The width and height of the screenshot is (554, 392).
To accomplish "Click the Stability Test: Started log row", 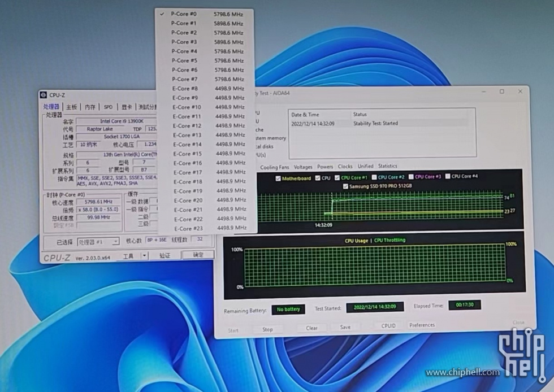I will 375,123.
